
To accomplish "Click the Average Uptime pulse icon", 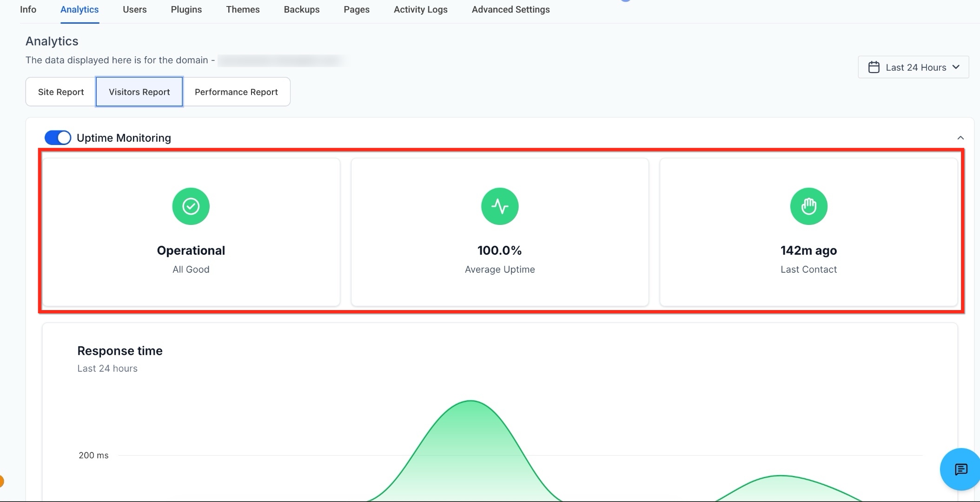I will [x=500, y=206].
